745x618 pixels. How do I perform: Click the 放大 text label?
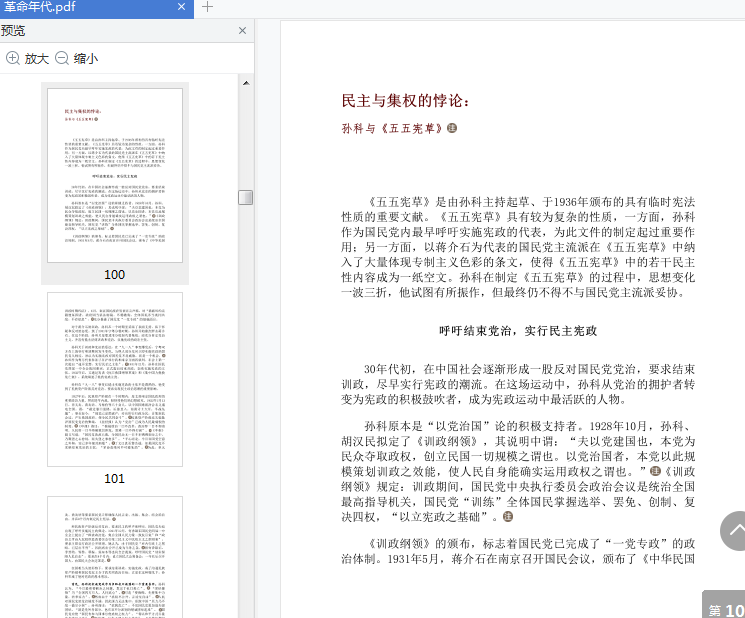click(x=37, y=59)
